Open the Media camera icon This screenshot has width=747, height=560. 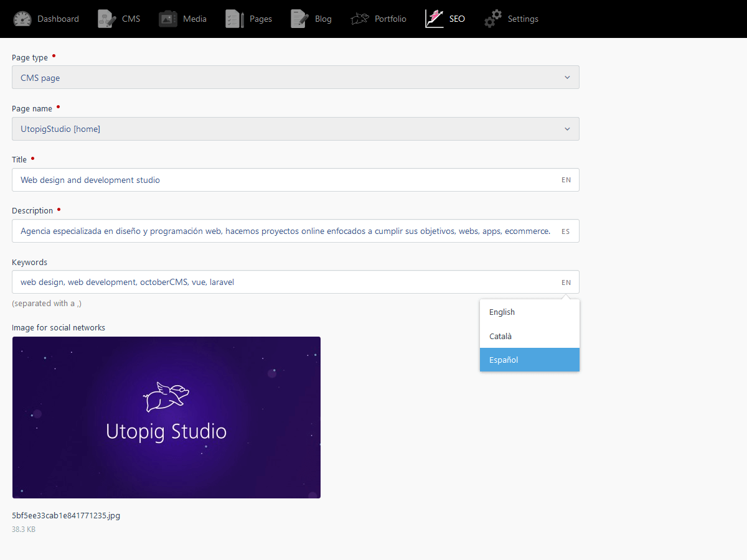tap(168, 19)
